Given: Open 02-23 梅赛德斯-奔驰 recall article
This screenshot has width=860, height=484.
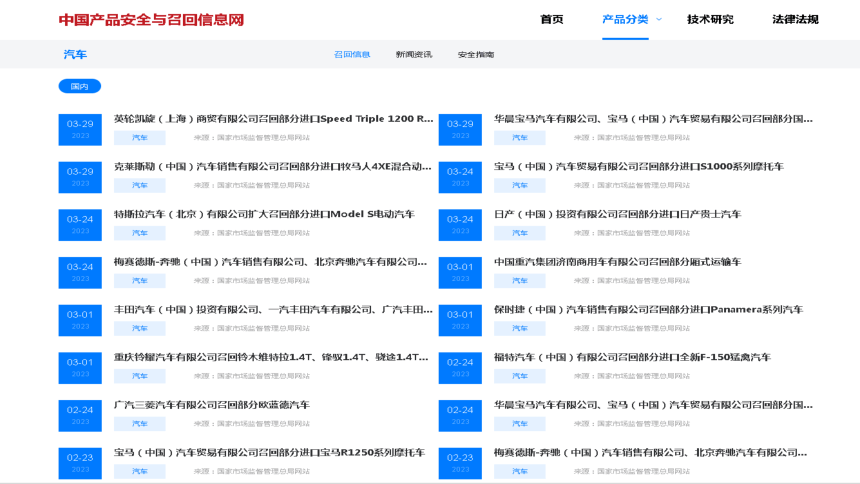Looking at the screenshot, I should 650,453.
